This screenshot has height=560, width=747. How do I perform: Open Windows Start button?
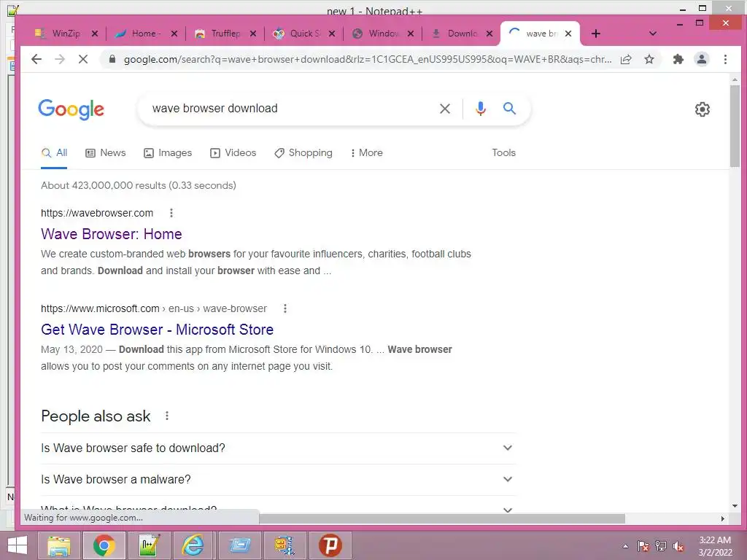click(x=18, y=545)
